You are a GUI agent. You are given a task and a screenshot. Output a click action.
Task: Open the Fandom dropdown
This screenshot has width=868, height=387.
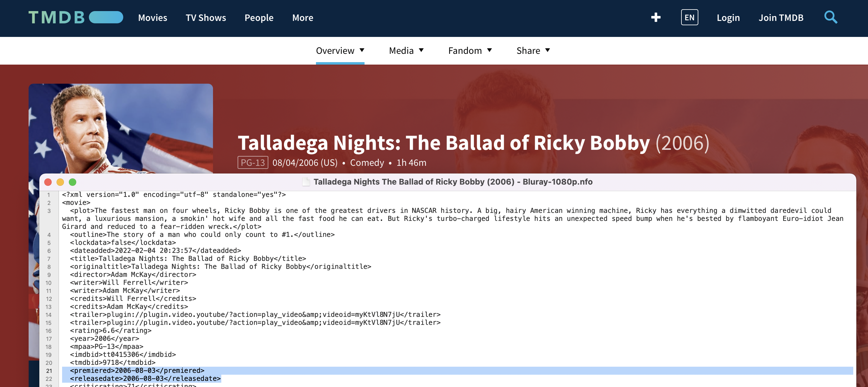[x=470, y=50]
